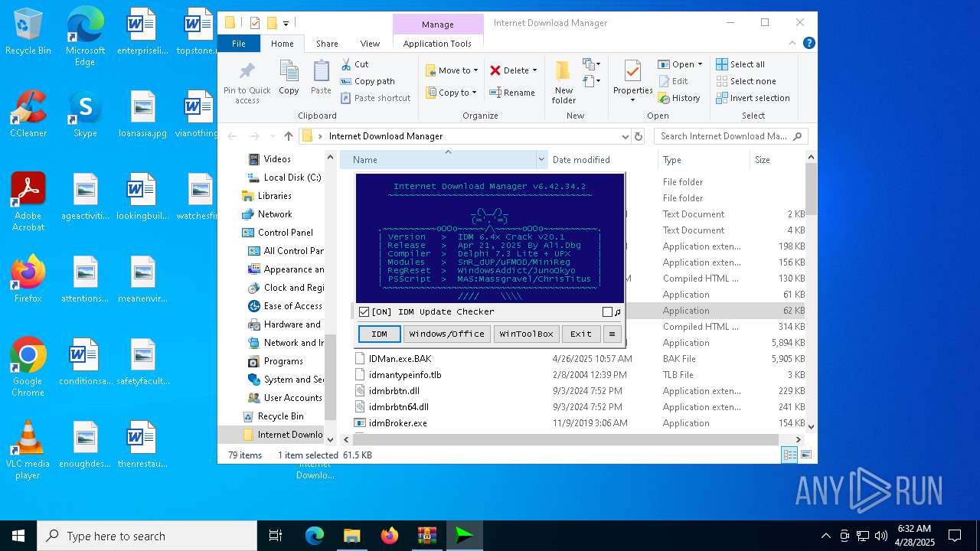Click the Properties quick access toolbar icon
Image resolution: width=980 pixels, height=551 pixels.
[255, 23]
